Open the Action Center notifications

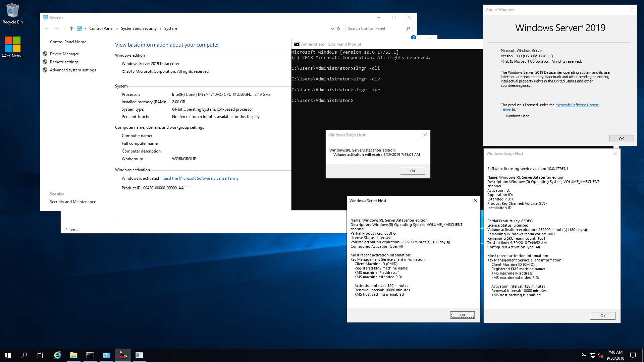point(633,355)
